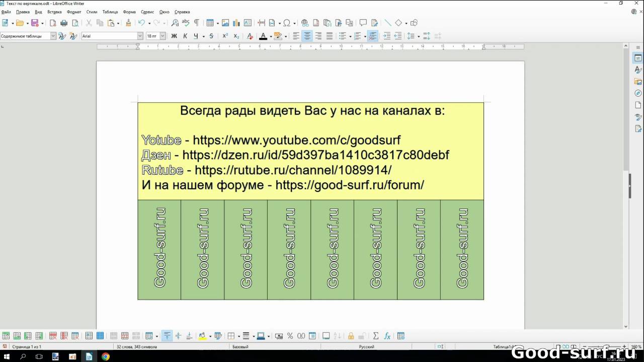The height and width of the screenshot is (362, 644).
Task: Set left text alignment
Action: 296,36
